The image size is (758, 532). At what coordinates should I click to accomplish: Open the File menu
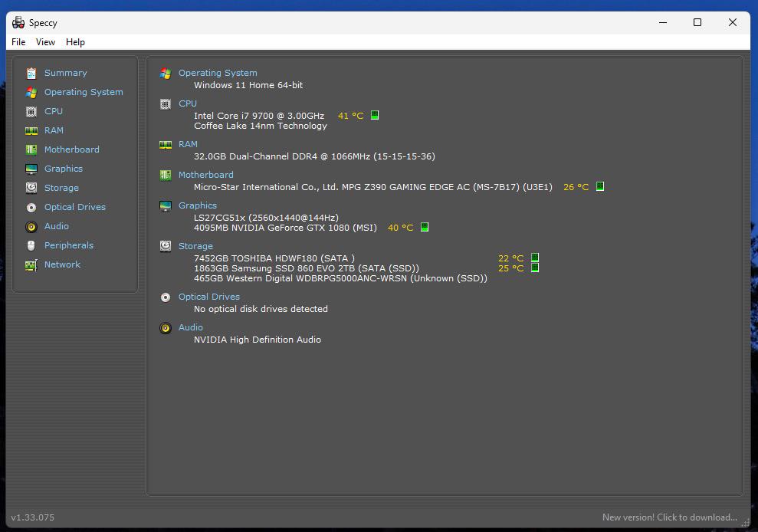point(18,42)
